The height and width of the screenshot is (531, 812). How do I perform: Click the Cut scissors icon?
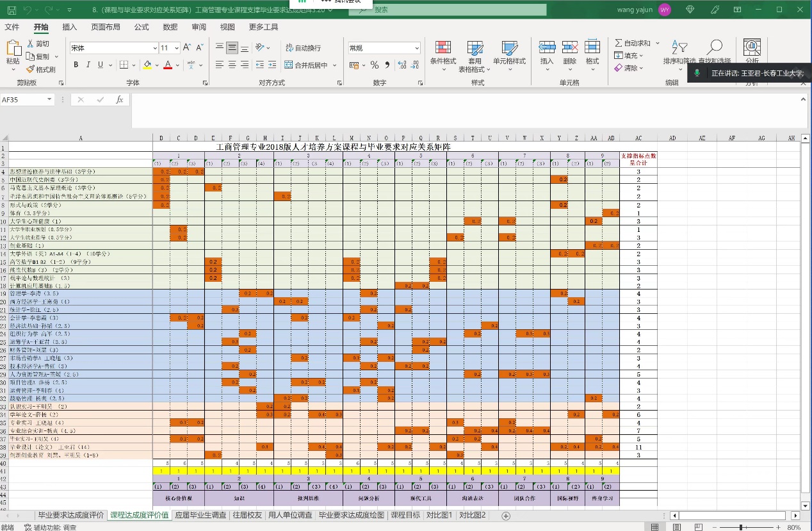click(x=31, y=44)
